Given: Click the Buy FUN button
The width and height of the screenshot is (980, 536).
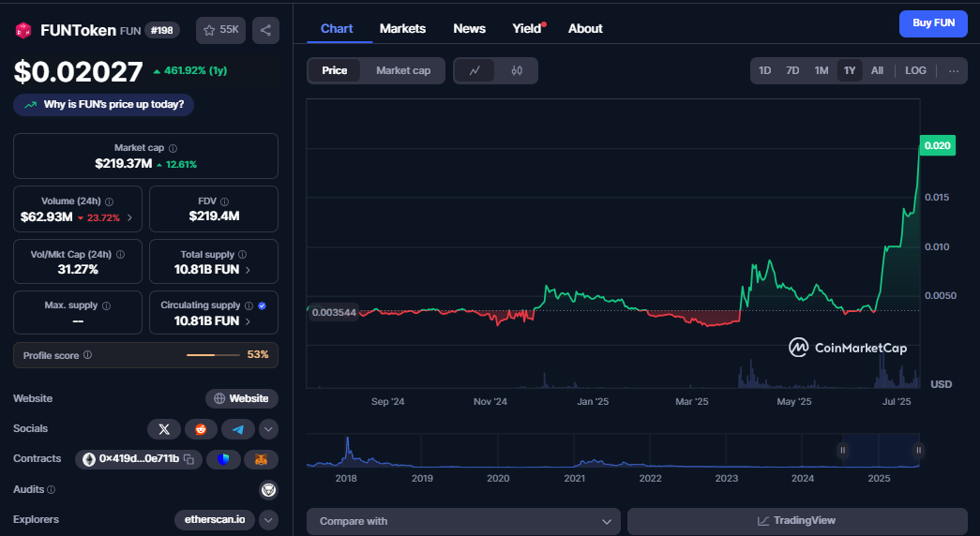Looking at the screenshot, I should coord(932,23).
